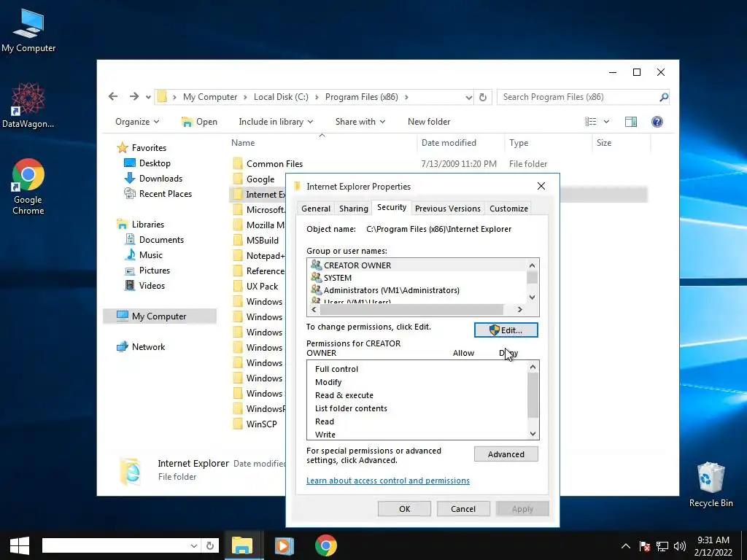747x560 pixels.
Task: Open My Computer desktop icon
Action: click(28, 31)
